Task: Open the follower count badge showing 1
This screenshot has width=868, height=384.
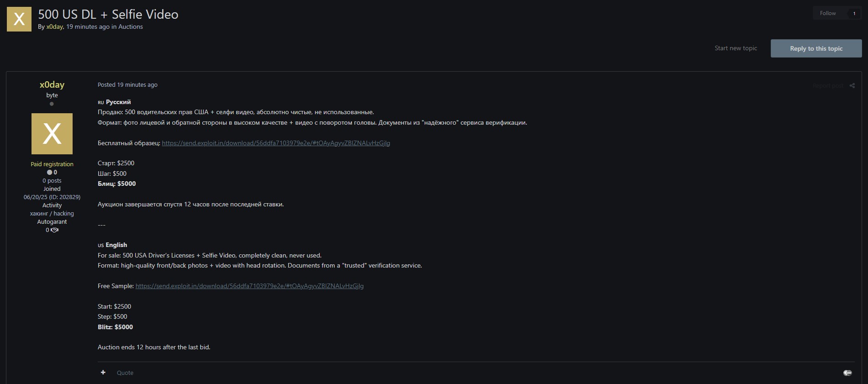Action: (854, 13)
